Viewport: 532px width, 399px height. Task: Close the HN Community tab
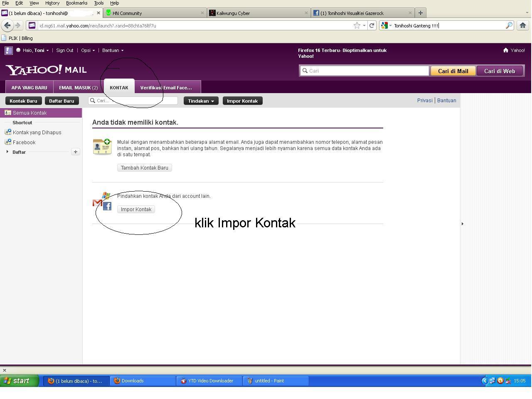(x=202, y=13)
